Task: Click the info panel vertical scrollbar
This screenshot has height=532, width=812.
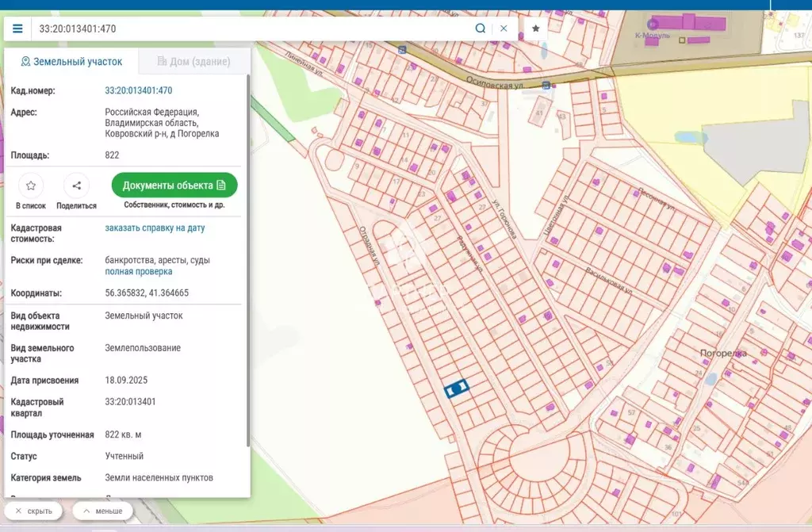Action: point(248,261)
